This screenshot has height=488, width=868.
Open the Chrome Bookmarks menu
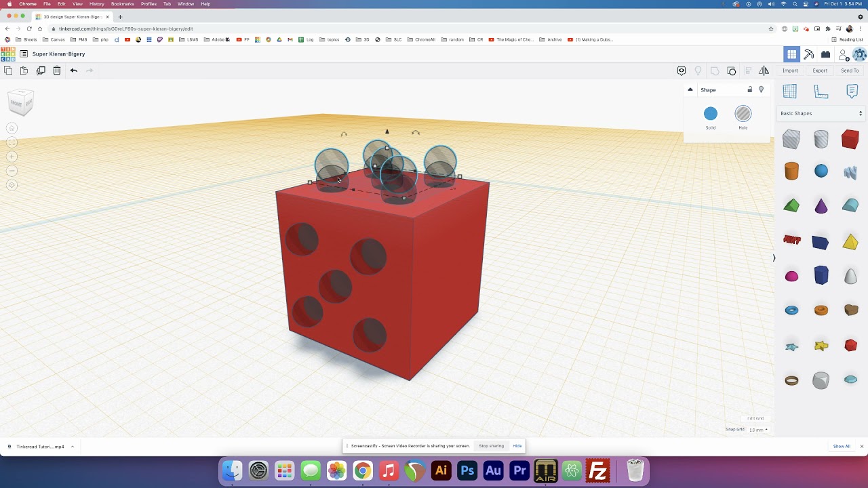pyautogui.click(x=122, y=4)
